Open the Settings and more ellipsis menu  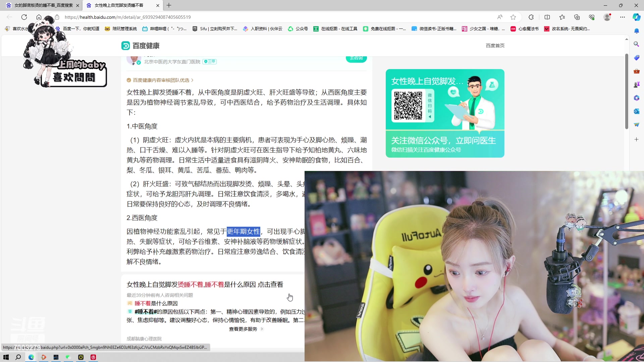point(623,17)
